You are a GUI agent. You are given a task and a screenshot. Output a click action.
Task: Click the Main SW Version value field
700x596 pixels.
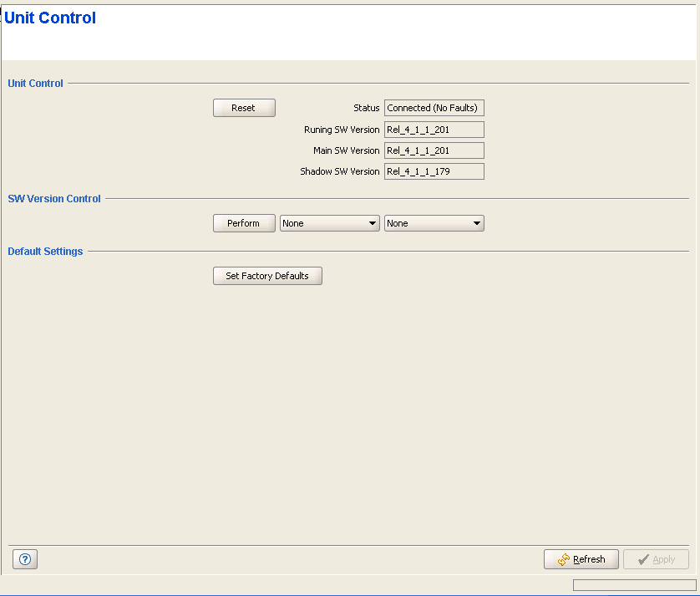[x=434, y=150]
